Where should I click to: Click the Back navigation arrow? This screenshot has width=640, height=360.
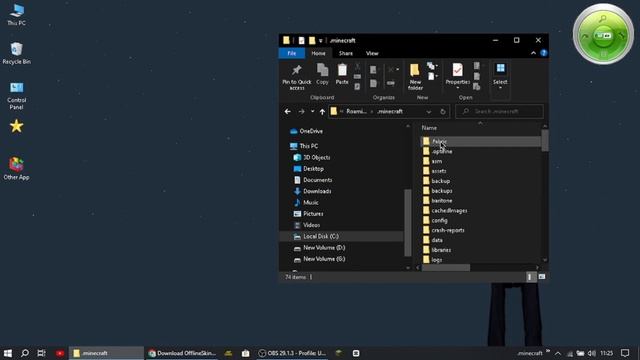click(288, 111)
